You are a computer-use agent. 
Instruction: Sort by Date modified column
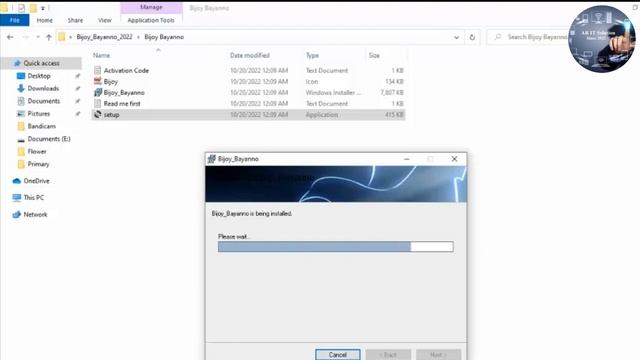coord(250,55)
